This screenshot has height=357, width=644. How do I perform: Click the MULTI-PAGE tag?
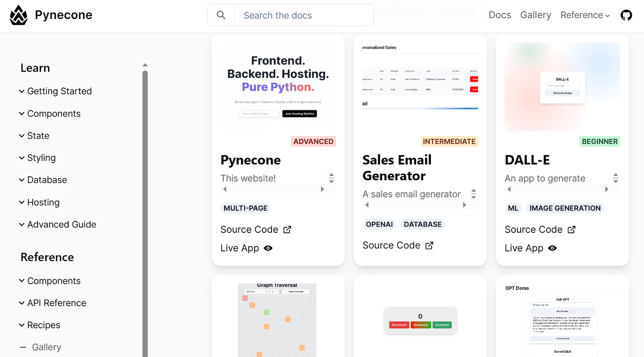click(x=245, y=208)
